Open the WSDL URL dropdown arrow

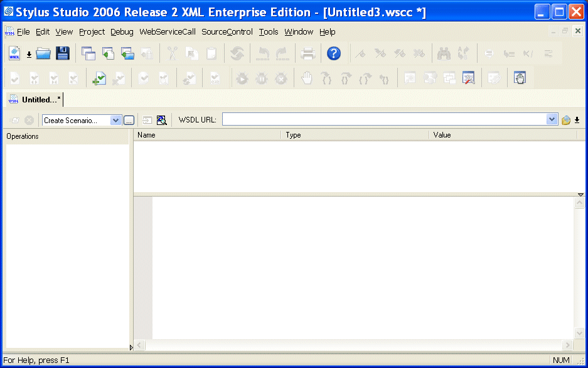coord(552,119)
